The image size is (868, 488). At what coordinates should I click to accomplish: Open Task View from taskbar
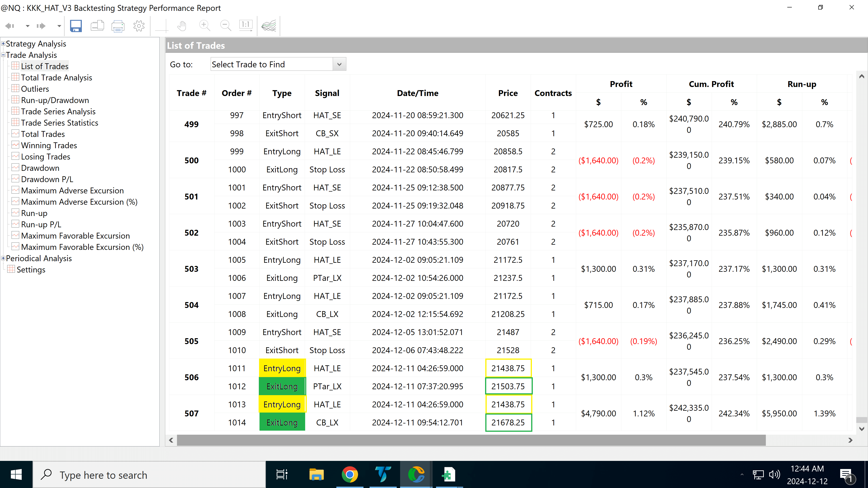(282, 474)
